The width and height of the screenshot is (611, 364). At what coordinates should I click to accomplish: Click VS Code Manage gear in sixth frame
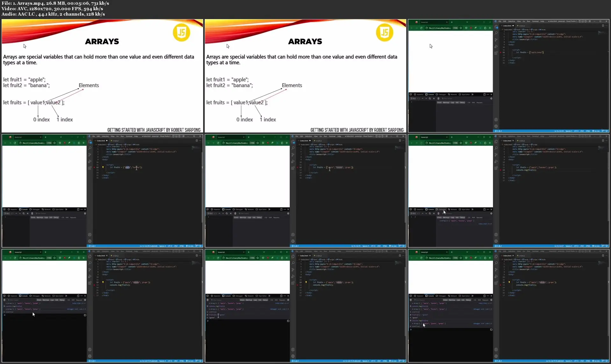[x=496, y=241]
